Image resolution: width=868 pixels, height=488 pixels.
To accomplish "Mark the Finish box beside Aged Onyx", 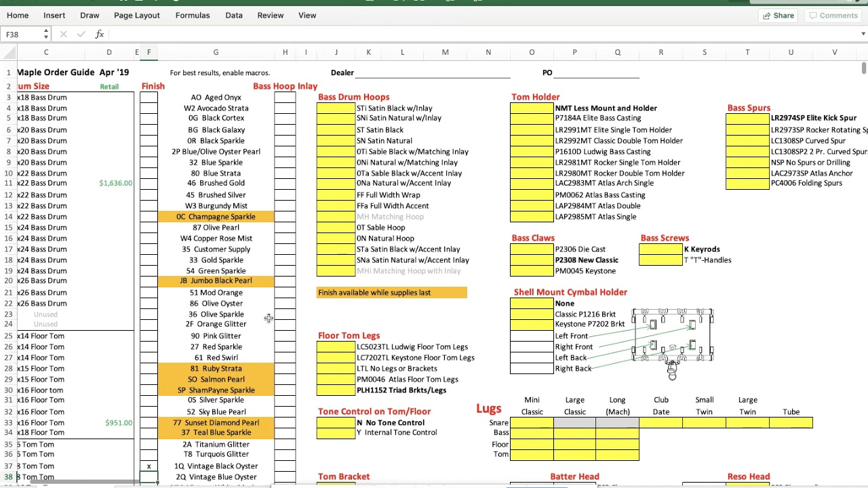I will pos(149,98).
